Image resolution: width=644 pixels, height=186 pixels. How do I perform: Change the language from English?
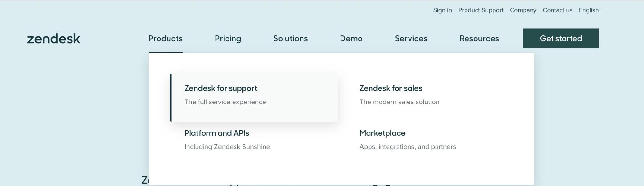[588, 10]
